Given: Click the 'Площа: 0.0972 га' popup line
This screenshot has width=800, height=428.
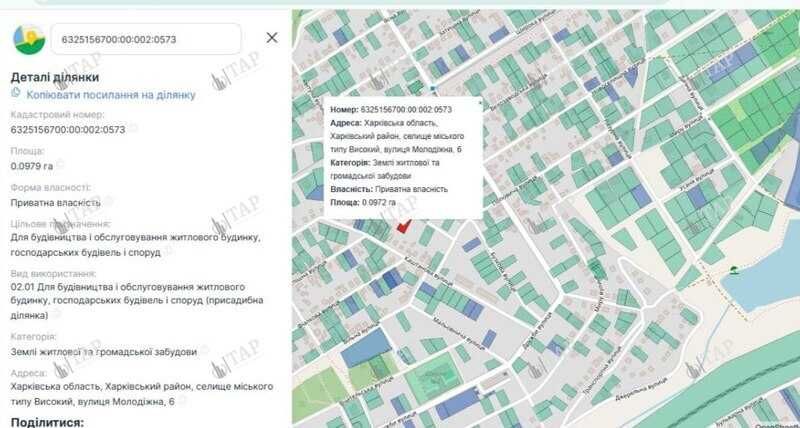Looking at the screenshot, I should coord(363,202).
